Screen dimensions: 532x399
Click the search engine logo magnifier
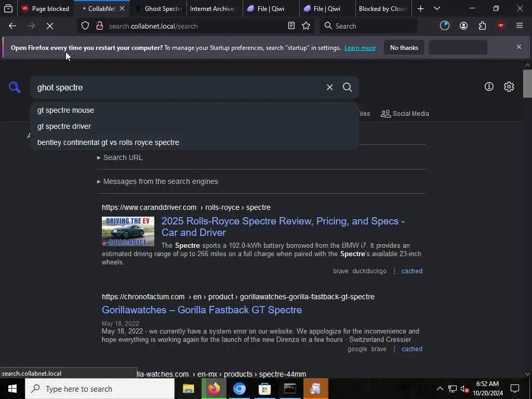[15, 87]
